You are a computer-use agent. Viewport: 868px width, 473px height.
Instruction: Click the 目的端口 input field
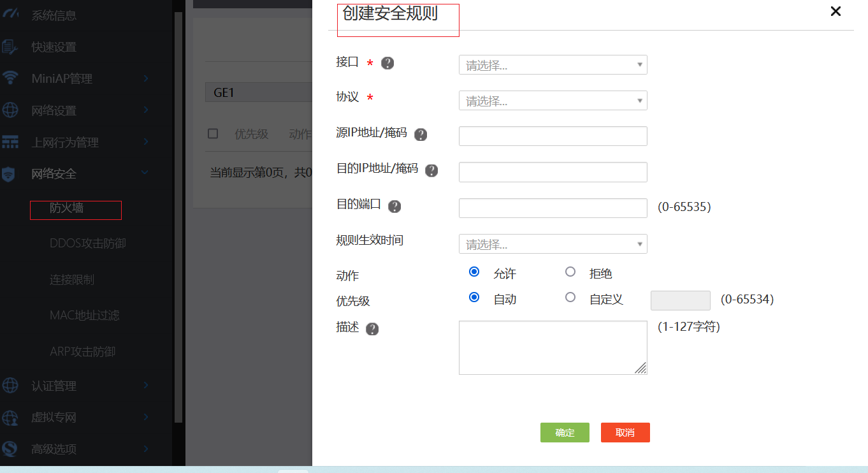coord(553,208)
